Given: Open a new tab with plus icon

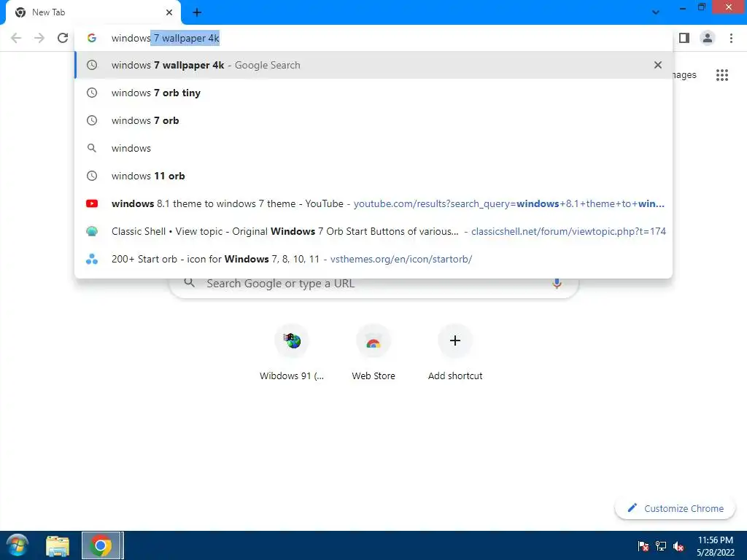Looking at the screenshot, I should [x=197, y=12].
